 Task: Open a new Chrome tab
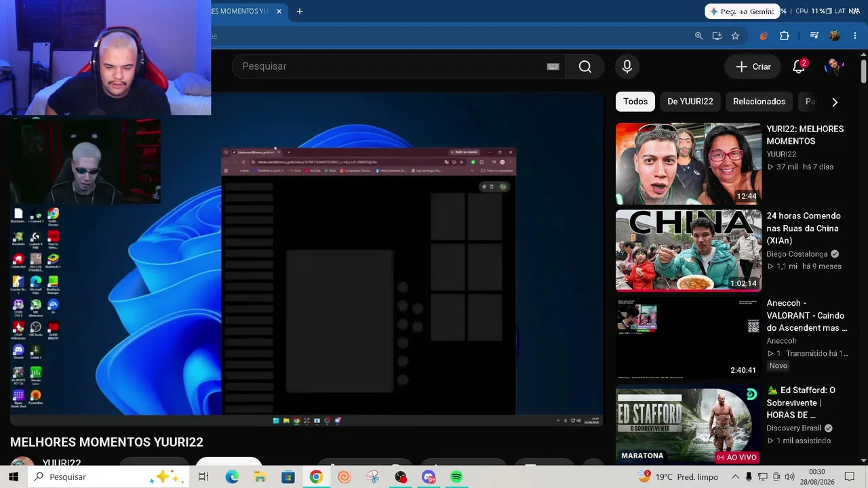[300, 12]
